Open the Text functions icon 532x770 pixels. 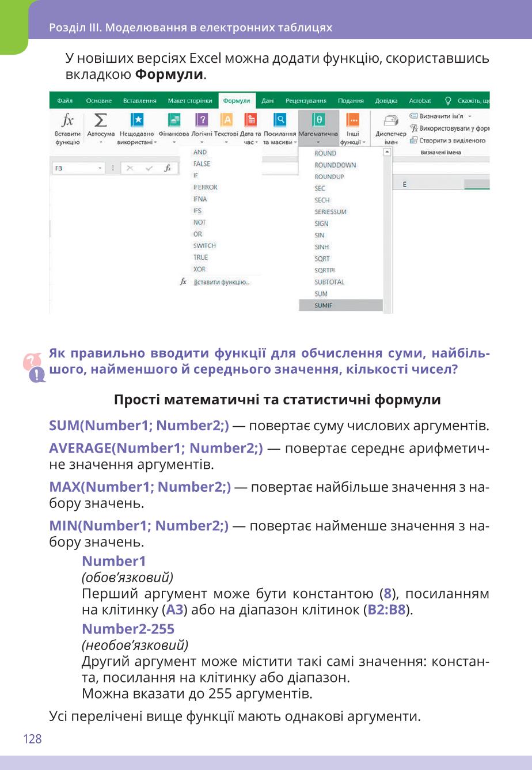[227, 119]
